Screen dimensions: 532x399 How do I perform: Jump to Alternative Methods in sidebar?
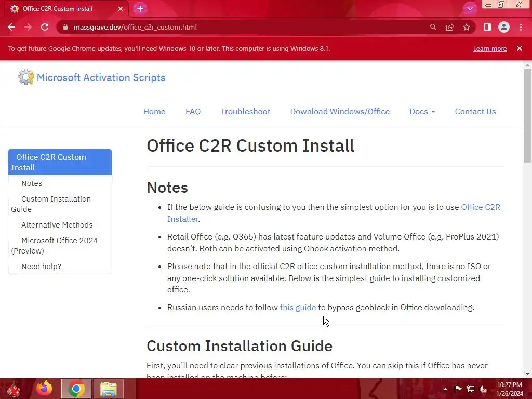pyautogui.click(x=57, y=225)
